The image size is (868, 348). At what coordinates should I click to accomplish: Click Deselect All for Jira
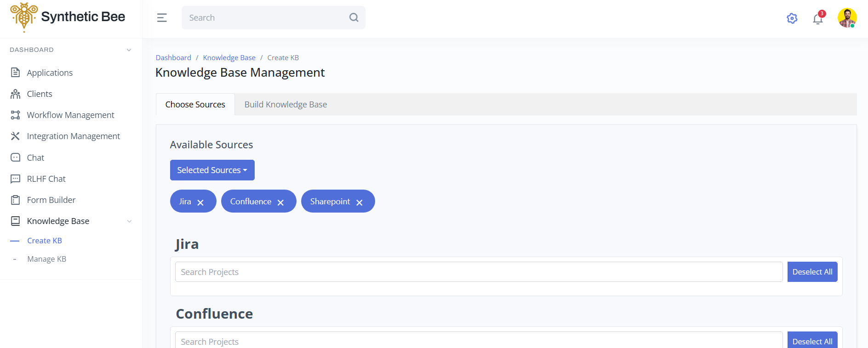812,272
